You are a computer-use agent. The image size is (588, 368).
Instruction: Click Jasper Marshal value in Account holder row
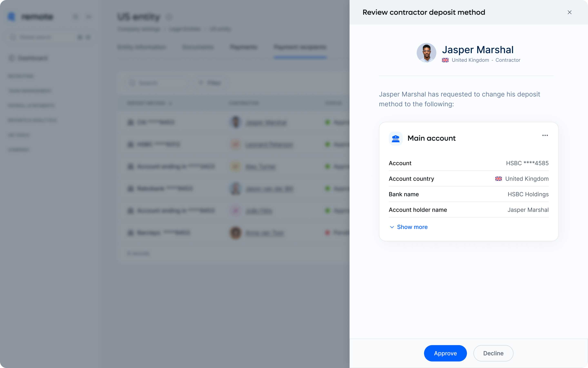(x=528, y=210)
